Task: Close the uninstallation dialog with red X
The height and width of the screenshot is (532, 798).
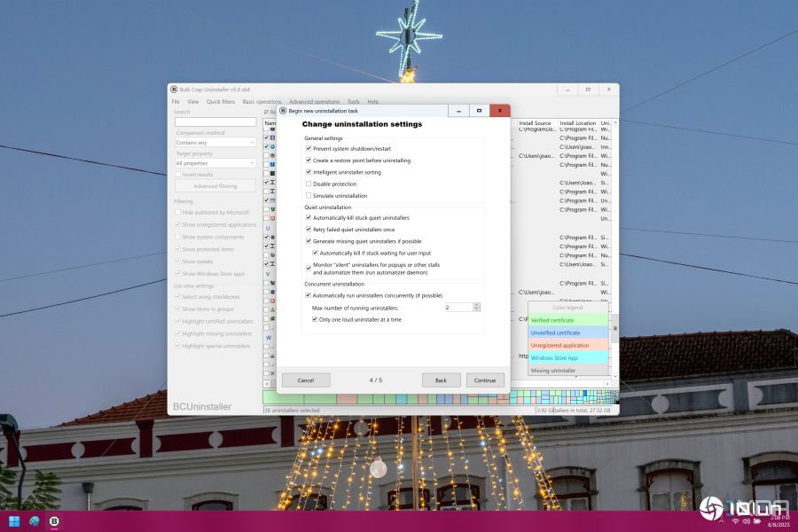Action: click(x=500, y=111)
